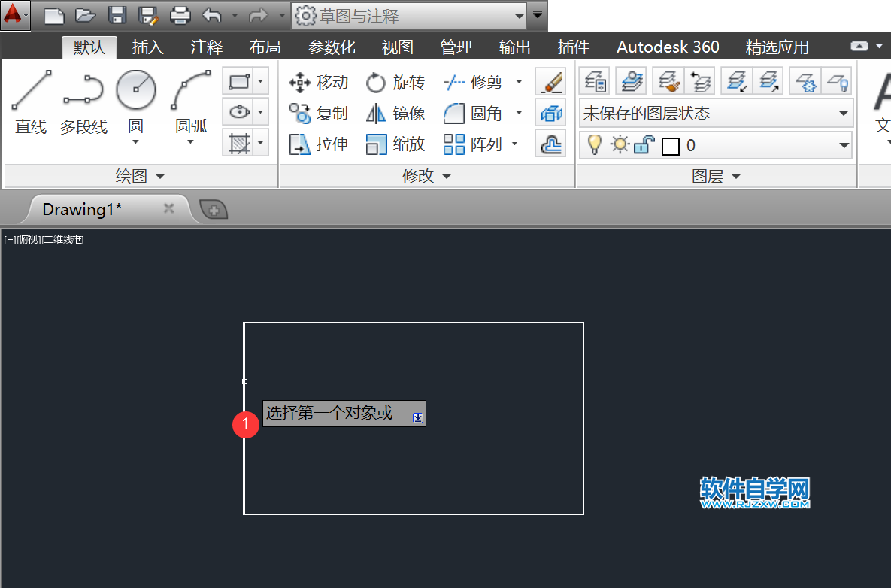Expand the 修改 panel

(x=426, y=176)
